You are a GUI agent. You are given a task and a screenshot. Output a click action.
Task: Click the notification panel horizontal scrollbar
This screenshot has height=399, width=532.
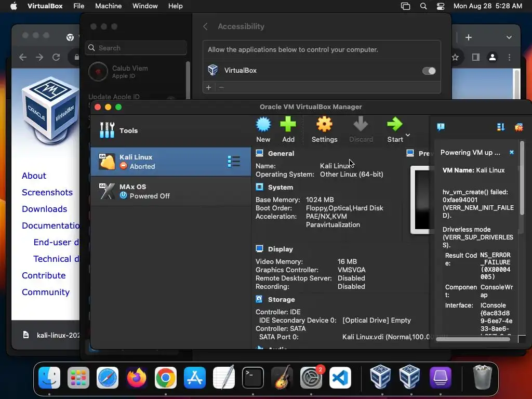pos(473,339)
